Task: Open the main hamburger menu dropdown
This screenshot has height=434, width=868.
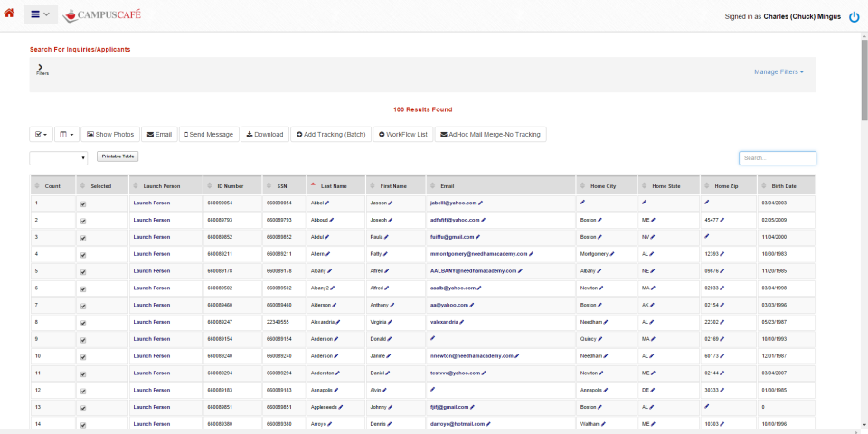Action: tap(41, 14)
